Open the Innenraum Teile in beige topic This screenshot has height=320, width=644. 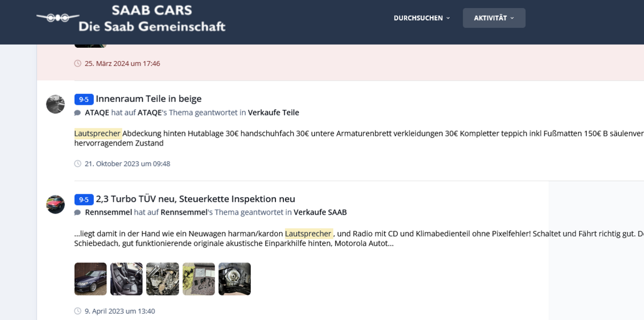pyautogui.click(x=149, y=99)
